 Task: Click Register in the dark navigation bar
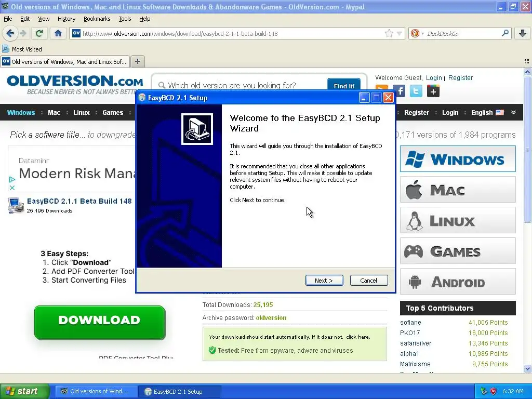416,113
